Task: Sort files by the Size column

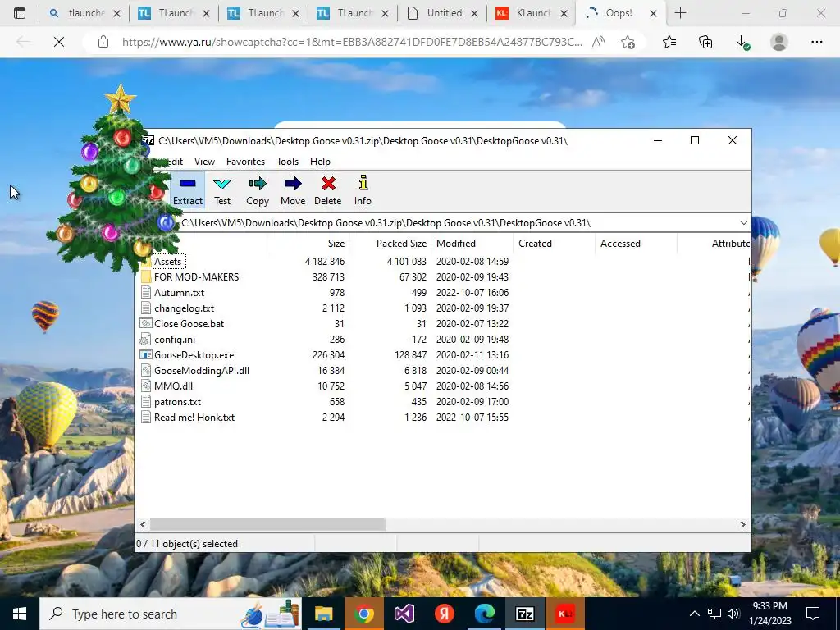Action: click(336, 243)
